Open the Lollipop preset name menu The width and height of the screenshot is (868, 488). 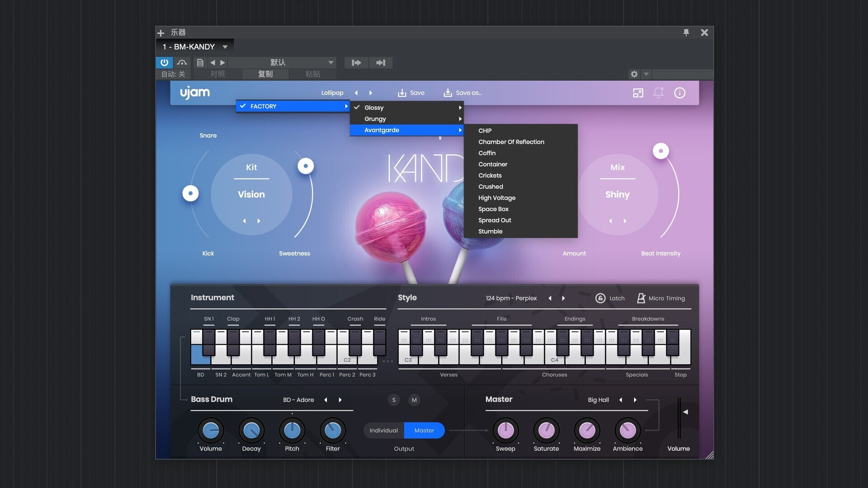point(332,93)
